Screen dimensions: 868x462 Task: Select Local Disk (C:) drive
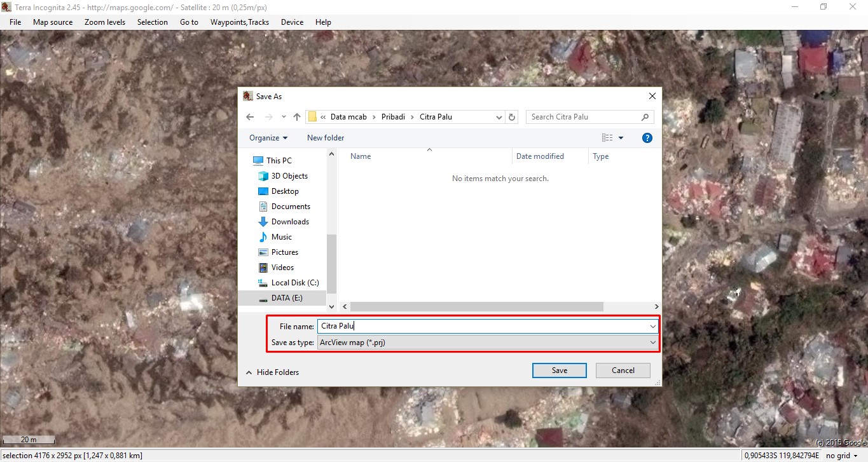click(x=294, y=283)
